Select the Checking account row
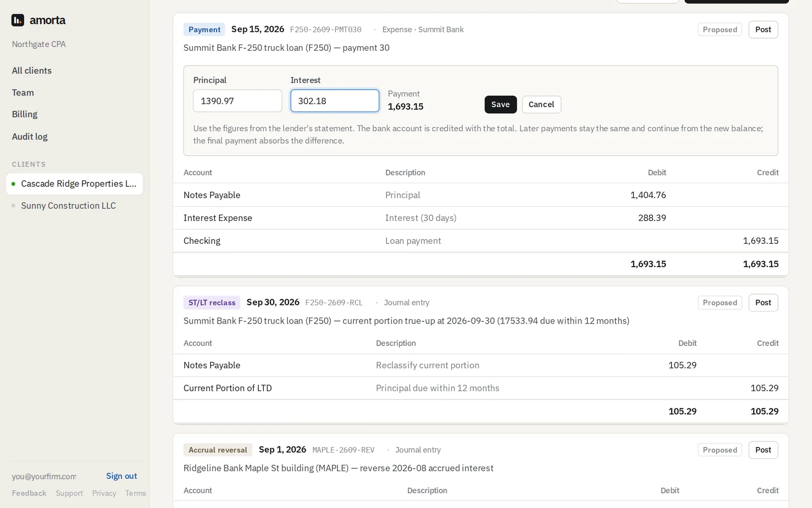This screenshot has width=812, height=508. pos(481,241)
